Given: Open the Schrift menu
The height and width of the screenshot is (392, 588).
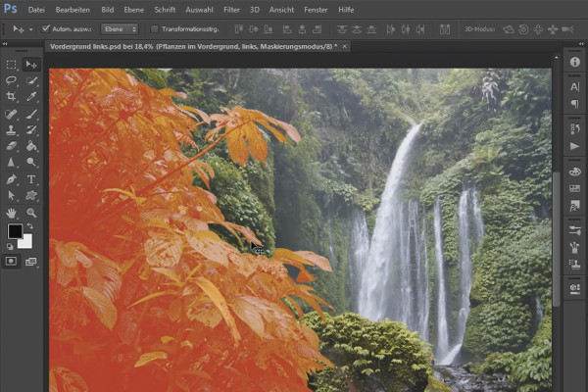Looking at the screenshot, I should click(165, 10).
